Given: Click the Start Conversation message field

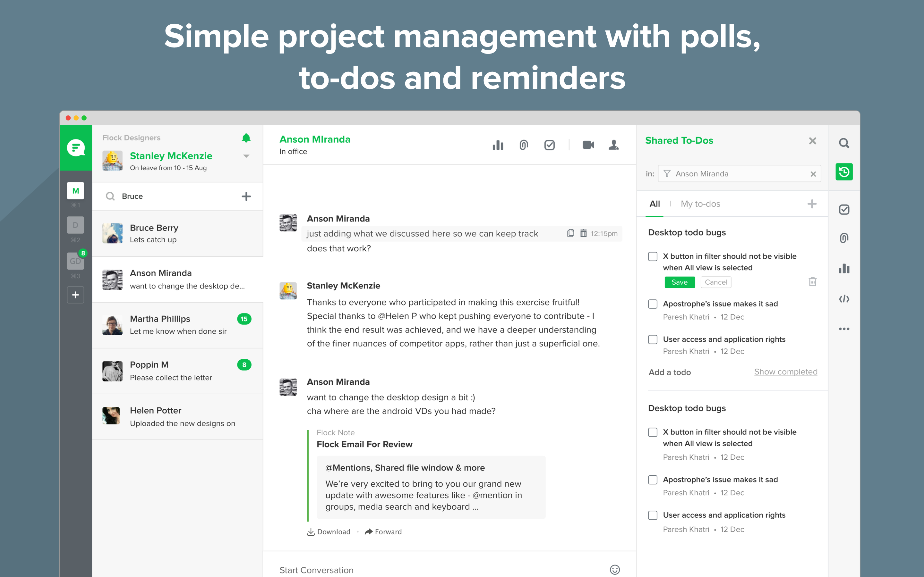Looking at the screenshot, I should [x=439, y=570].
